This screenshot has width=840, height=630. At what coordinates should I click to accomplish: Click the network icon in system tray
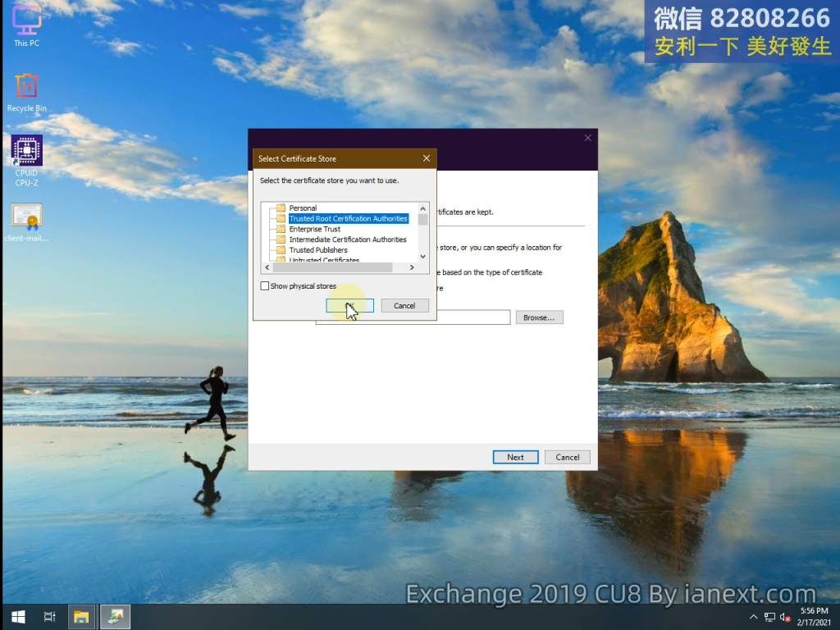(769, 617)
